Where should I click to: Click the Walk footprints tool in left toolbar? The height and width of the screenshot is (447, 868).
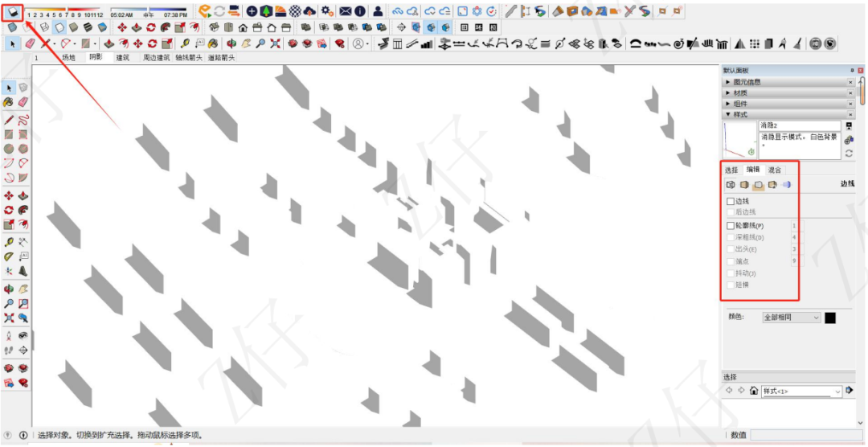click(x=9, y=350)
